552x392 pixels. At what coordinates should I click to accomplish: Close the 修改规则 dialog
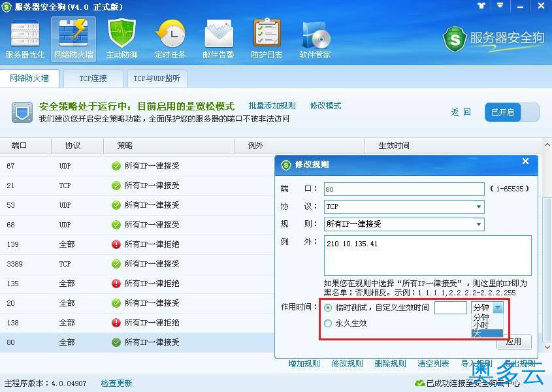[x=526, y=161]
